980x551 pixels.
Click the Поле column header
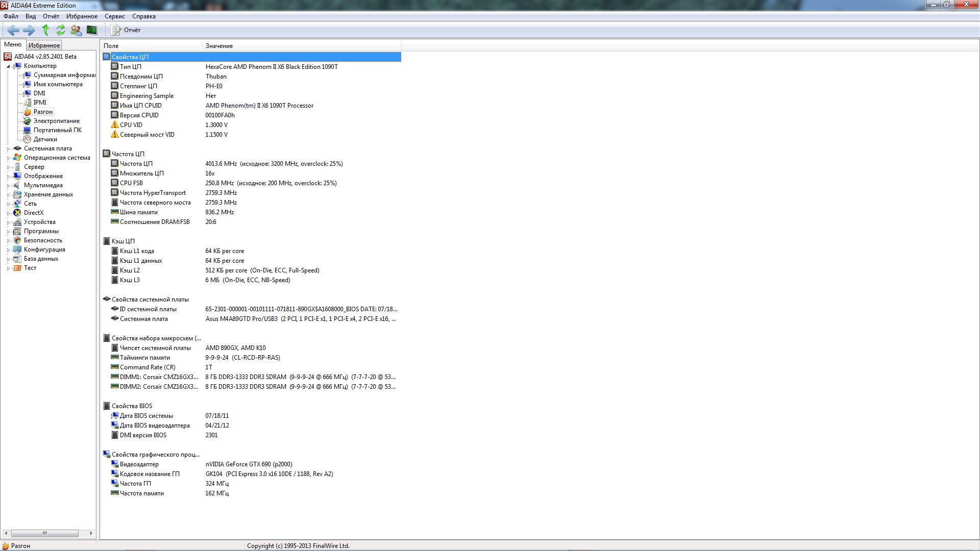pyautogui.click(x=152, y=46)
